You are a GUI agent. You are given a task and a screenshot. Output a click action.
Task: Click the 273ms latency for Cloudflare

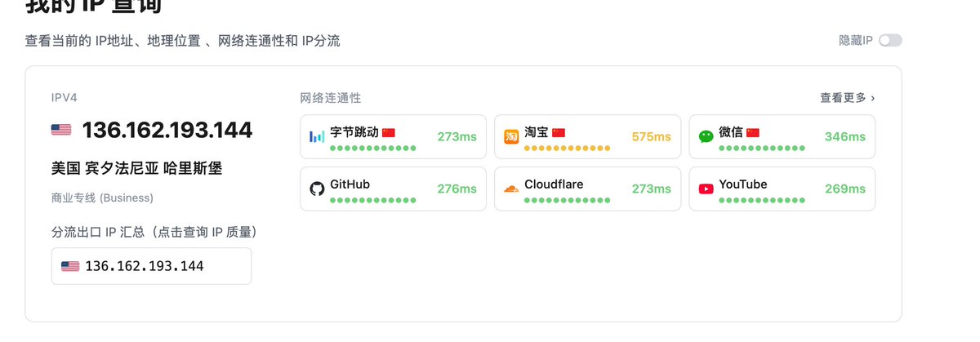(x=651, y=189)
